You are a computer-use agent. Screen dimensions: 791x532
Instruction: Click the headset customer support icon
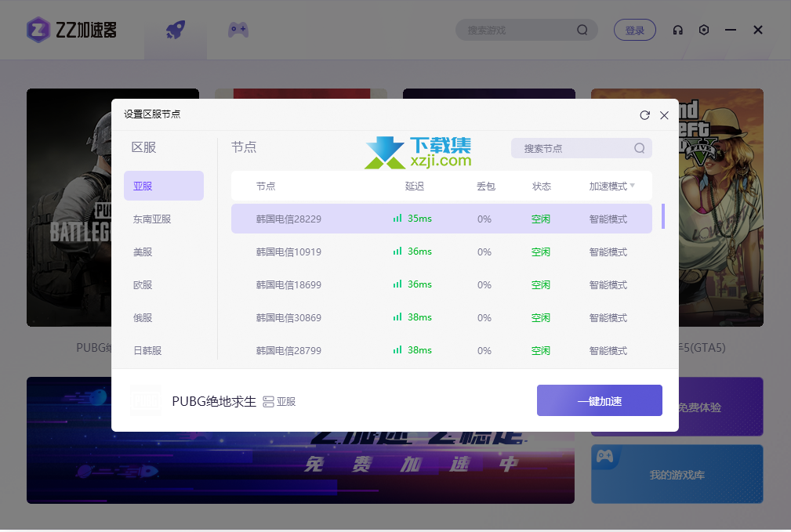click(x=677, y=31)
